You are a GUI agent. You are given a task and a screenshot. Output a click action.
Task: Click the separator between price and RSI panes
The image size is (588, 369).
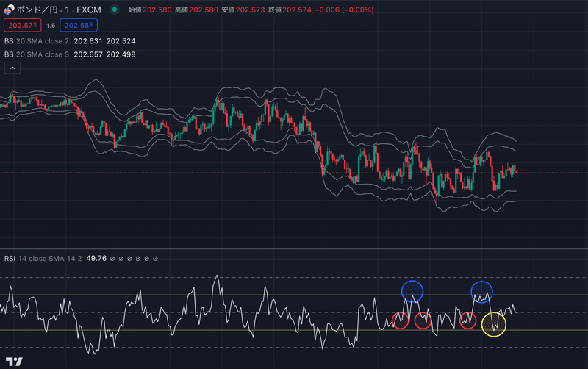[294, 248]
